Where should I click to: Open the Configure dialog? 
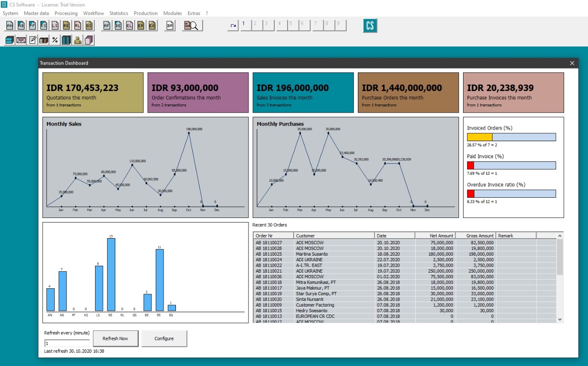[x=164, y=338]
